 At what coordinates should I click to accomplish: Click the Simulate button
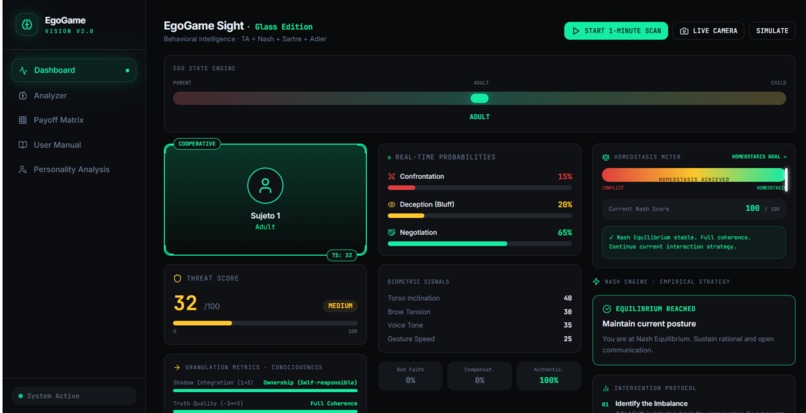pos(772,31)
